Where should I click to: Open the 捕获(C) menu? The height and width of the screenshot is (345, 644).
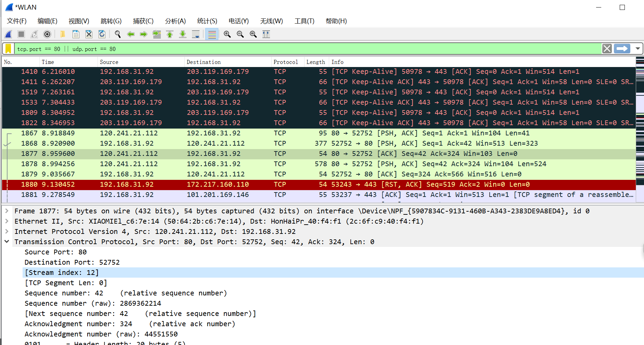(x=143, y=21)
